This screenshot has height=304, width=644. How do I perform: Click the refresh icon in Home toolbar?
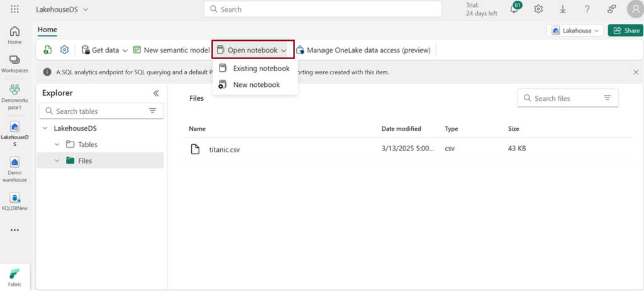[48, 50]
